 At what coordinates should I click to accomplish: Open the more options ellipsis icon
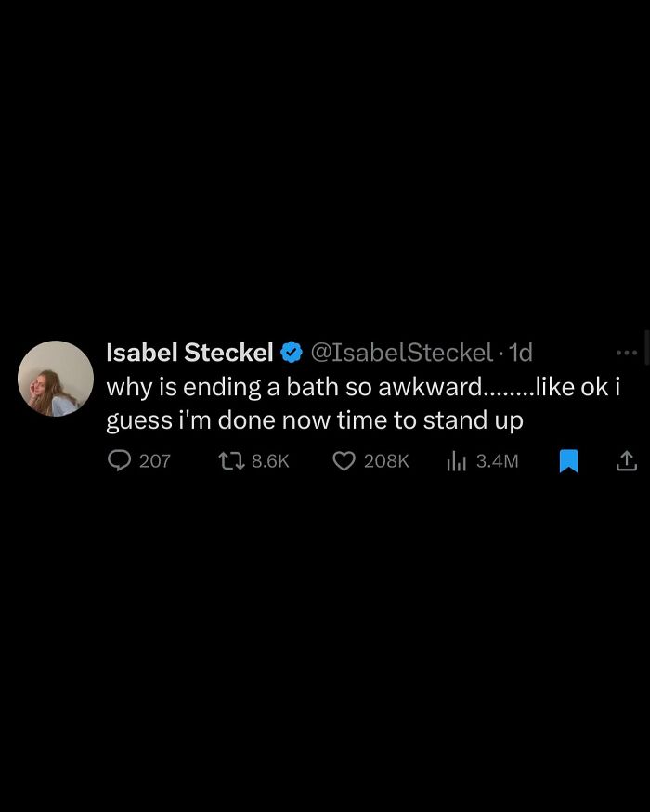pos(628,351)
